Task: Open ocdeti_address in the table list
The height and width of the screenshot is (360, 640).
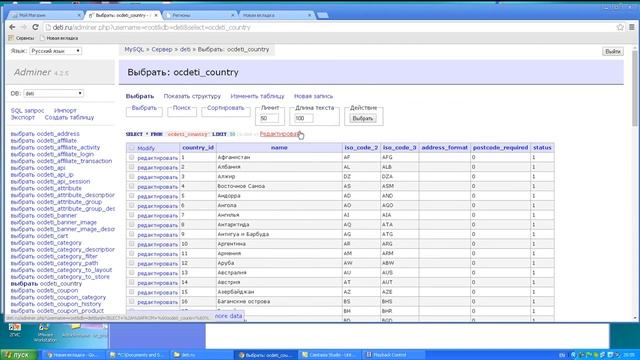Action: [58, 134]
